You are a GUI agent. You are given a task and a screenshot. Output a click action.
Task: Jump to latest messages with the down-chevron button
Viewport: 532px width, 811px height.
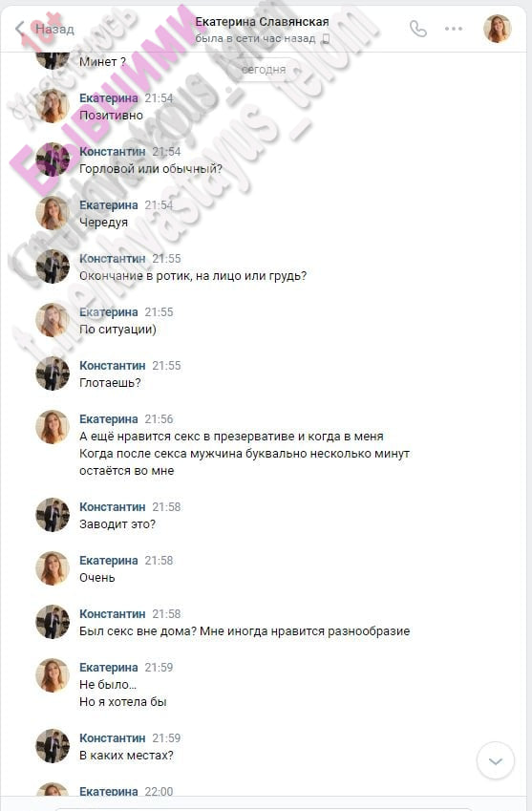click(x=496, y=760)
